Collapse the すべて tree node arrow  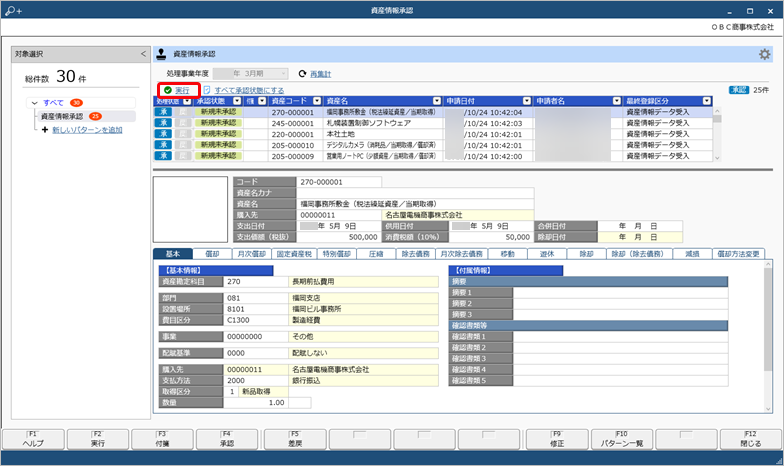point(34,103)
